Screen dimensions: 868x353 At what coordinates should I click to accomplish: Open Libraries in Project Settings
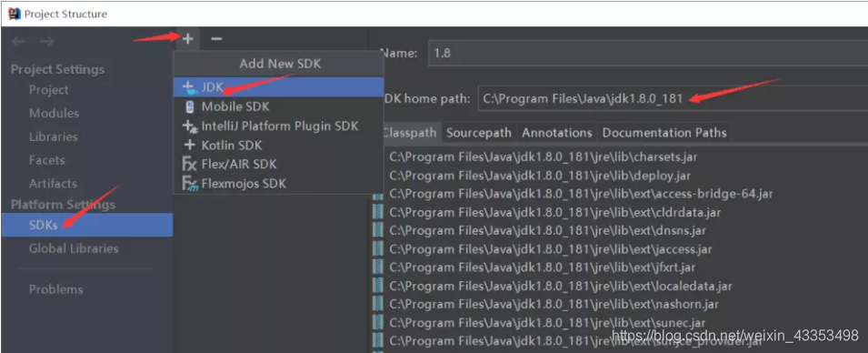[53, 136]
